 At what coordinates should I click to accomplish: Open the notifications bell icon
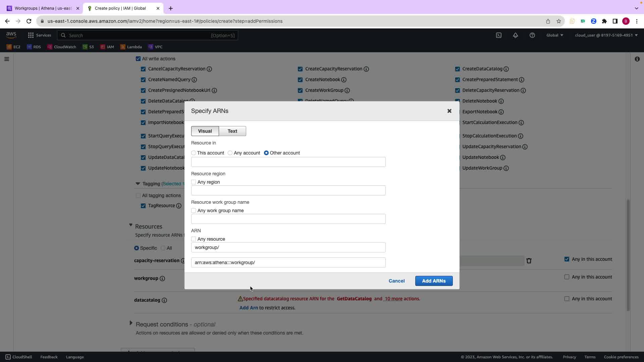pos(516,35)
